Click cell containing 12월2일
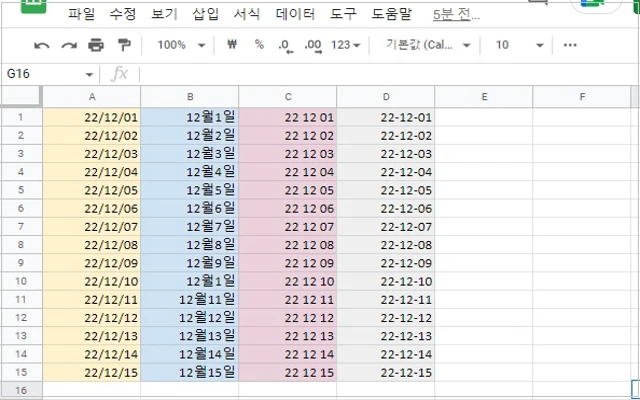640x400 pixels. coord(190,136)
